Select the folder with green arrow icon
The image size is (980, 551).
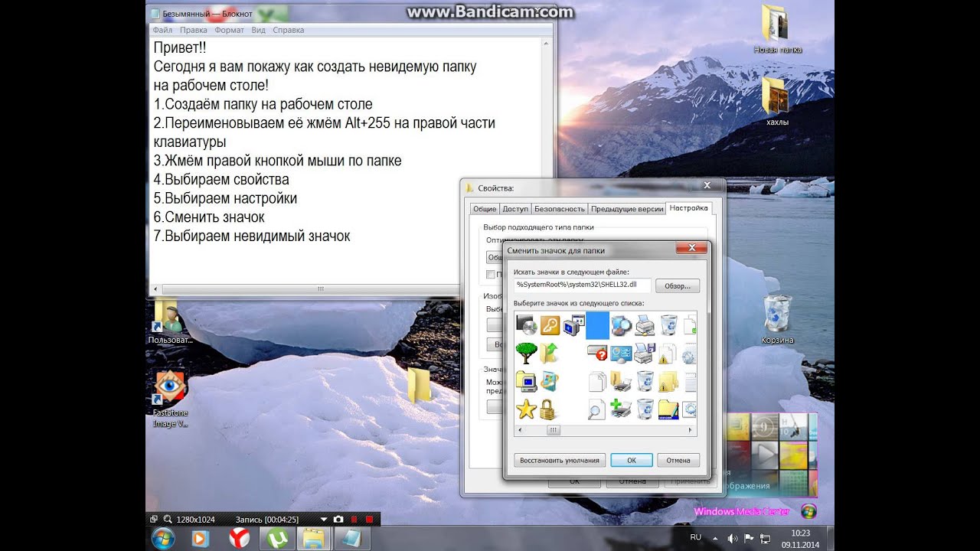pos(550,353)
